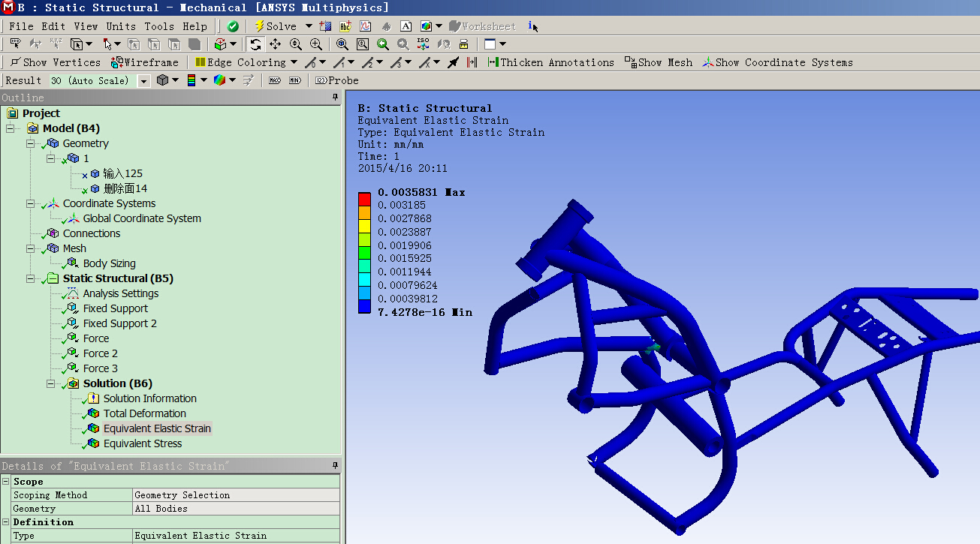The image size is (980, 544).
Task: Click the Scoping Method value field
Action: [236, 495]
